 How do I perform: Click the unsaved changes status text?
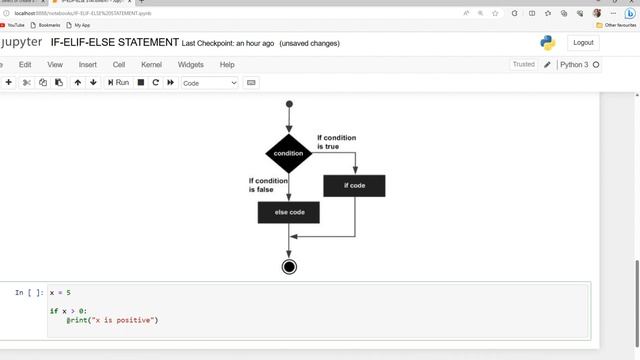(x=309, y=43)
